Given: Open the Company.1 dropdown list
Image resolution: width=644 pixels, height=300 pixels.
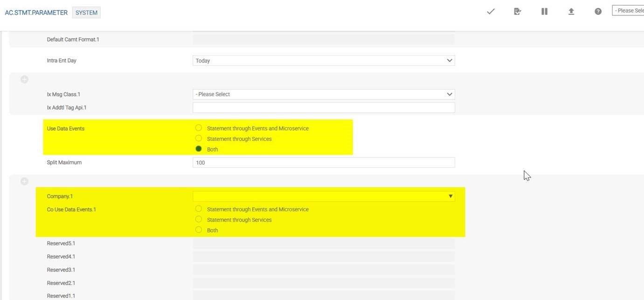Looking at the screenshot, I should click(x=323, y=196).
